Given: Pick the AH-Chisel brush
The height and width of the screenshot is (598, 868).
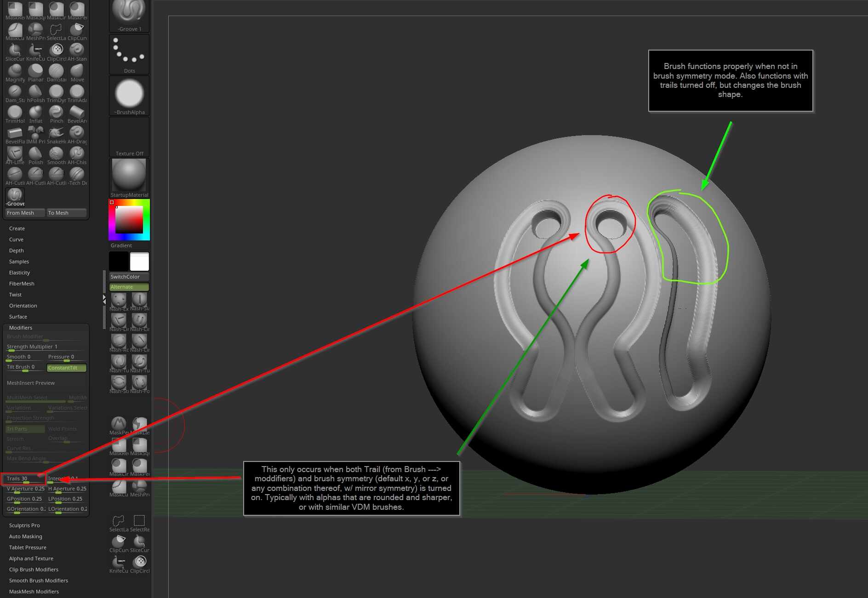Looking at the screenshot, I should pos(77,155).
